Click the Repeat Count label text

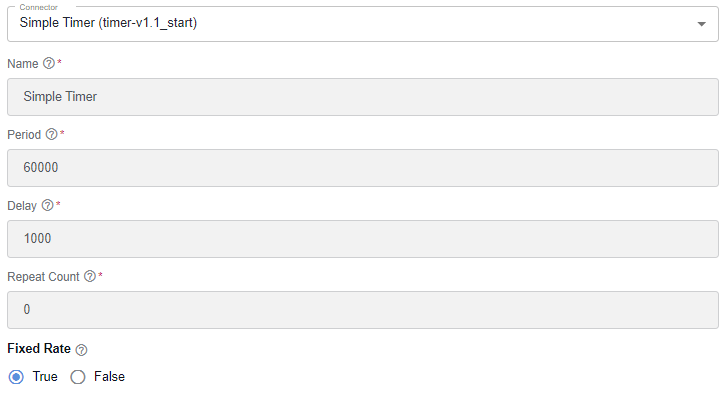(44, 276)
